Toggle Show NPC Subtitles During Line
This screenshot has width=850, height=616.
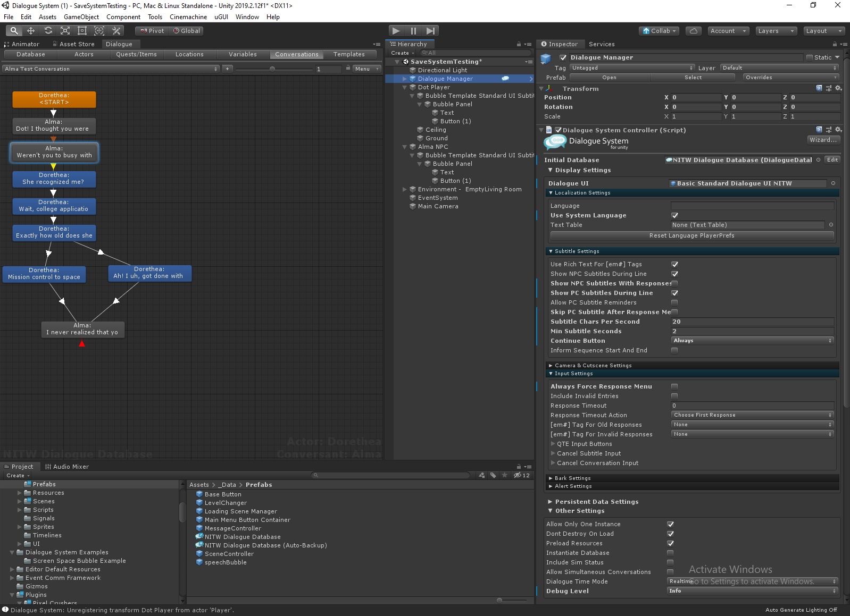pyautogui.click(x=674, y=274)
